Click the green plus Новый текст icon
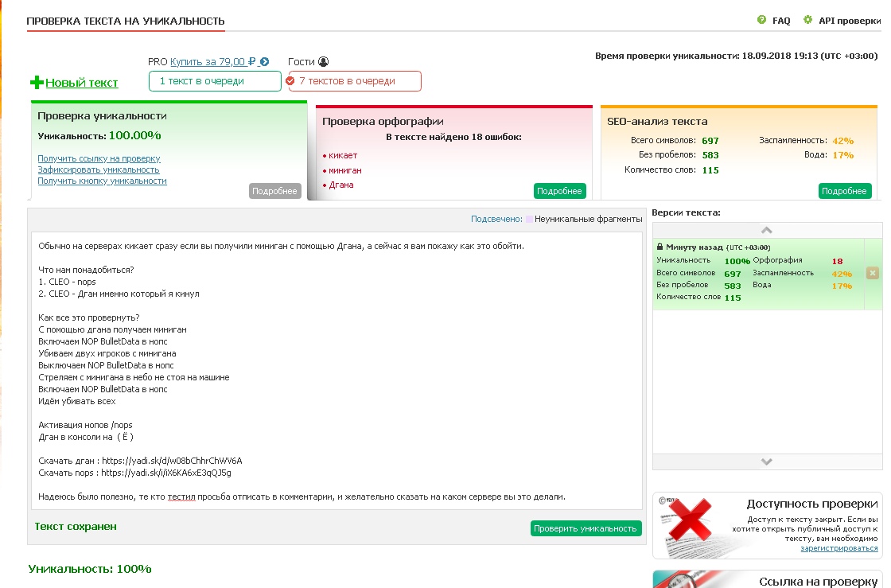This screenshot has width=891, height=588. (x=37, y=83)
